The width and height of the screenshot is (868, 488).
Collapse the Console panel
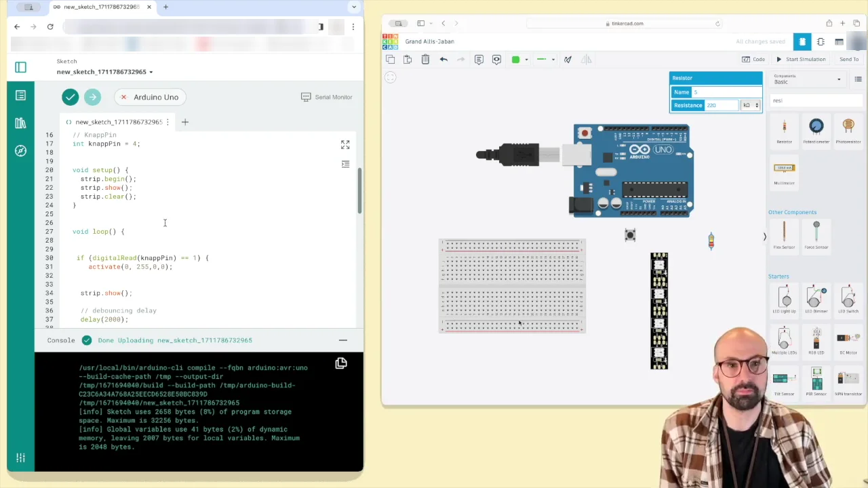[343, 340]
